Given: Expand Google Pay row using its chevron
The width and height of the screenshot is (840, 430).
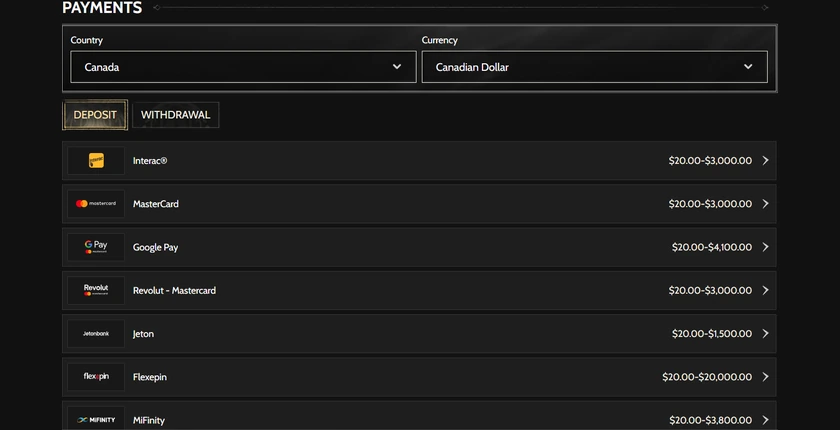Looking at the screenshot, I should (x=766, y=247).
